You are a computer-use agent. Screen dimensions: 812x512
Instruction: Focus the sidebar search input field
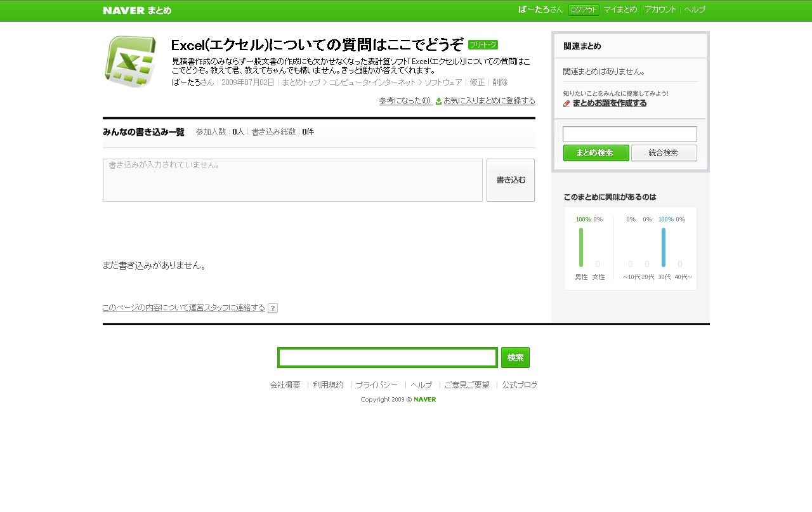pos(630,134)
